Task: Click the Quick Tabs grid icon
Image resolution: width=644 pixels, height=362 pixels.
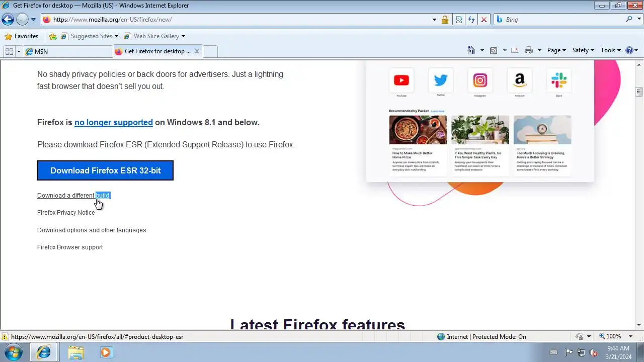Action: tap(9, 51)
